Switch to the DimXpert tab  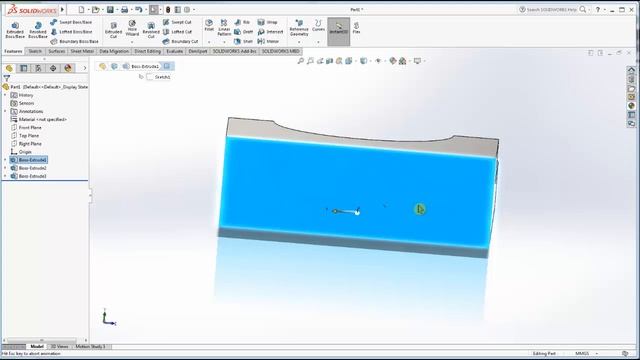(x=198, y=51)
